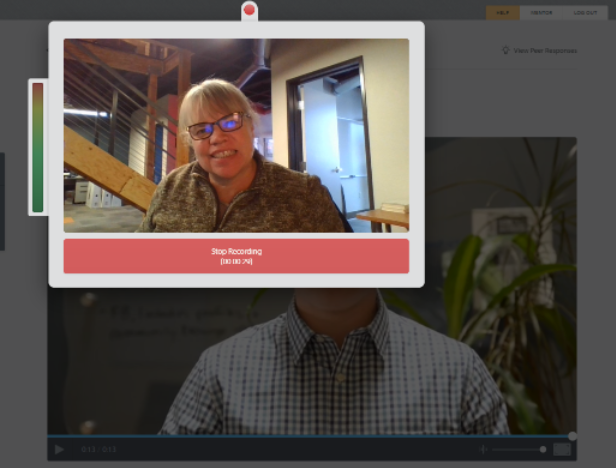Click the volume slider knob
The width and height of the screenshot is (616, 468).
click(x=543, y=449)
